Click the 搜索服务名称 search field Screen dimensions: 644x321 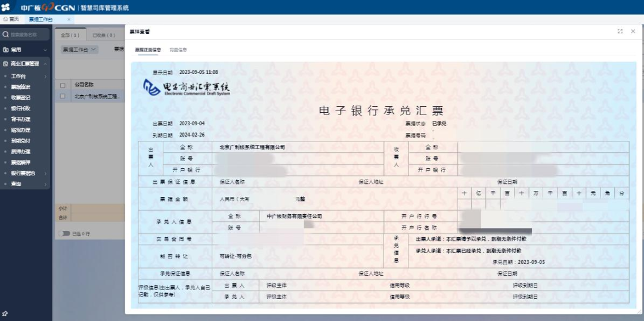click(26, 35)
